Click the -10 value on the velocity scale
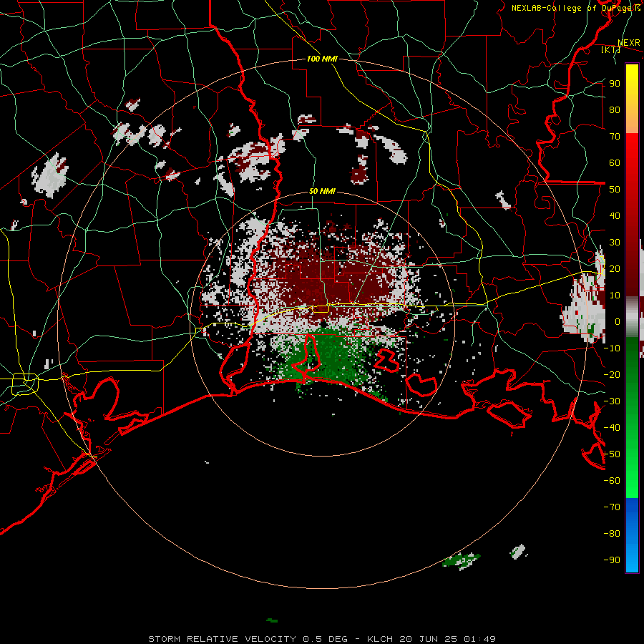The height and width of the screenshot is (644, 644). pos(612,348)
